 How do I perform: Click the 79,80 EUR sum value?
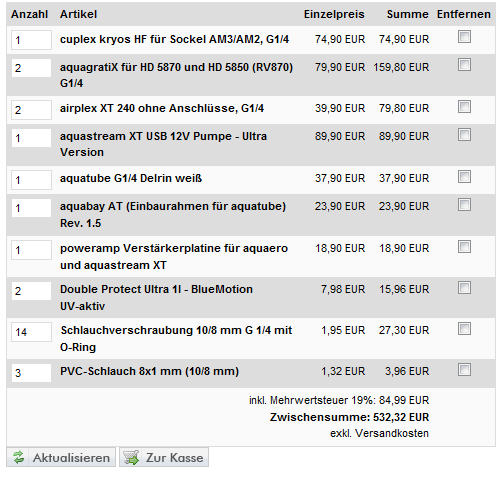tap(404, 108)
